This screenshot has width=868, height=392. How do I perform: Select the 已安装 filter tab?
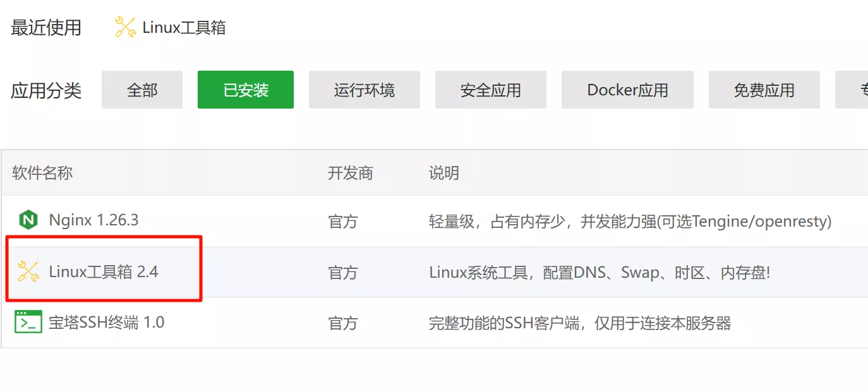[245, 90]
